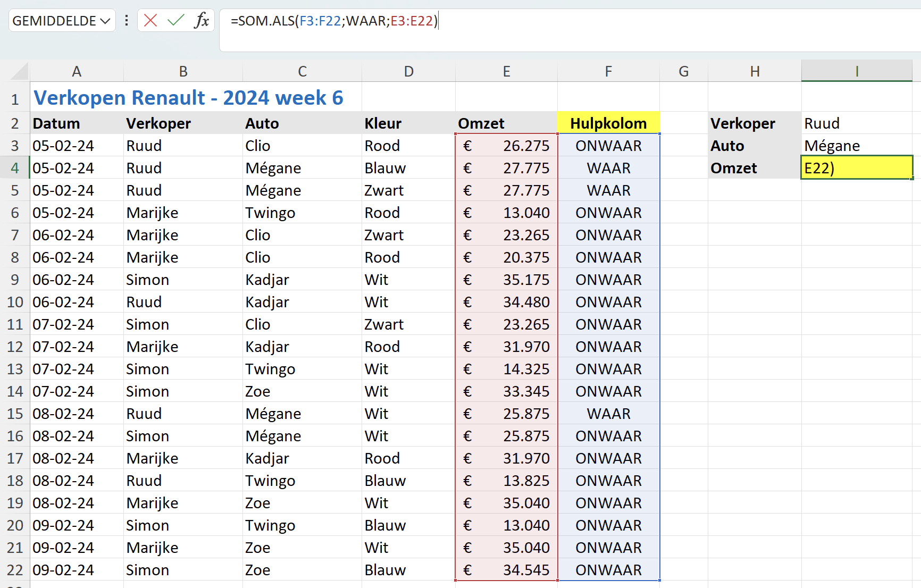Select row 22 header
The height and width of the screenshot is (588, 921).
click(x=15, y=570)
